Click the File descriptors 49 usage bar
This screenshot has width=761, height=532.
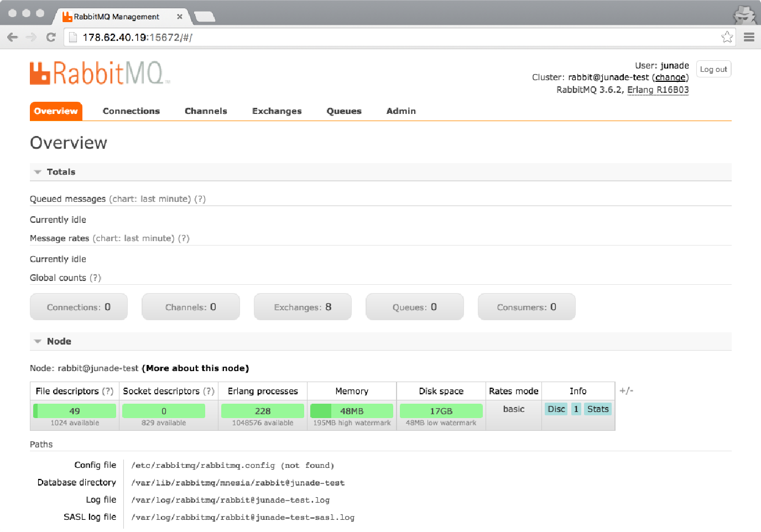[x=75, y=411]
